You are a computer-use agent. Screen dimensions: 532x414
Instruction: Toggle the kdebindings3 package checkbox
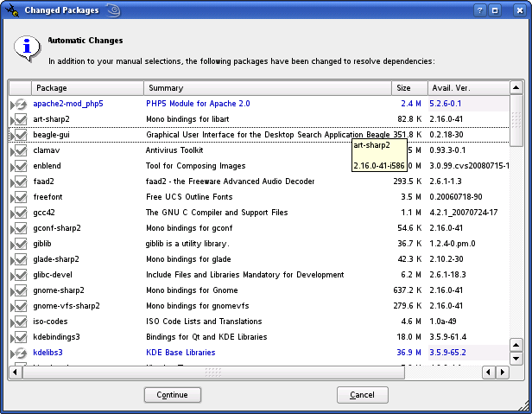[x=21, y=337]
